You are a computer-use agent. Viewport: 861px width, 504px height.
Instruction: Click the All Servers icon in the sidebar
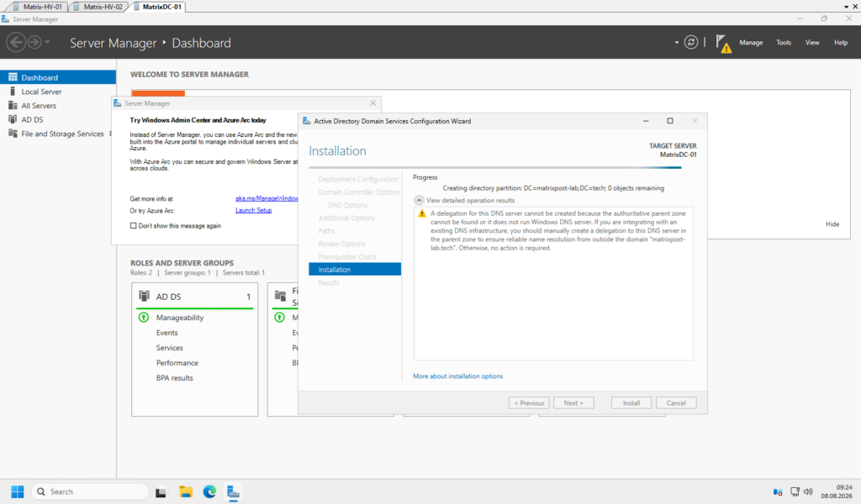click(x=13, y=105)
